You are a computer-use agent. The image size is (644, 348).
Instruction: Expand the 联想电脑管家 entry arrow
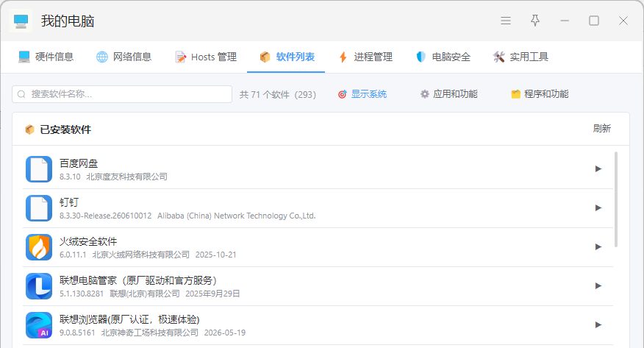point(598,286)
